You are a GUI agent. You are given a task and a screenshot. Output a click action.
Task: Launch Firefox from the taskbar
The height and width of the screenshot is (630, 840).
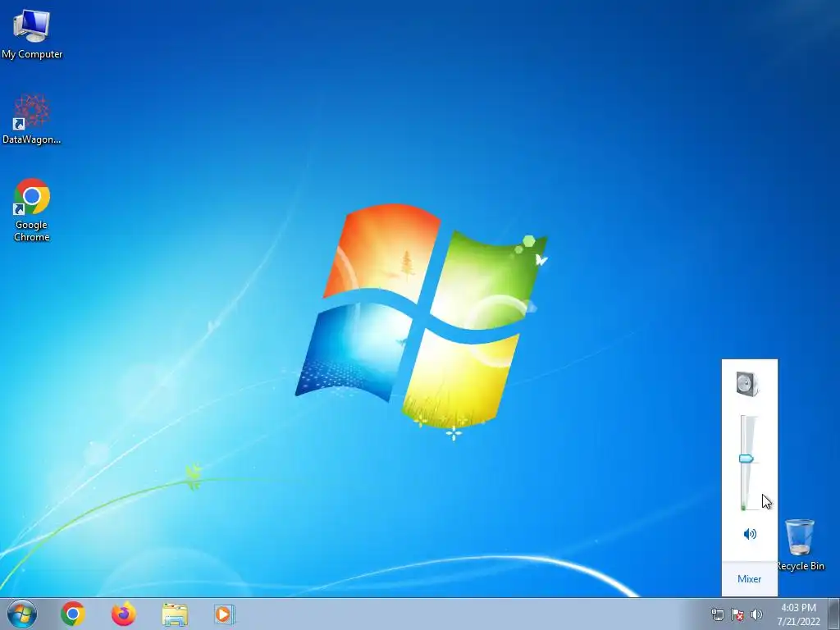tap(124, 614)
